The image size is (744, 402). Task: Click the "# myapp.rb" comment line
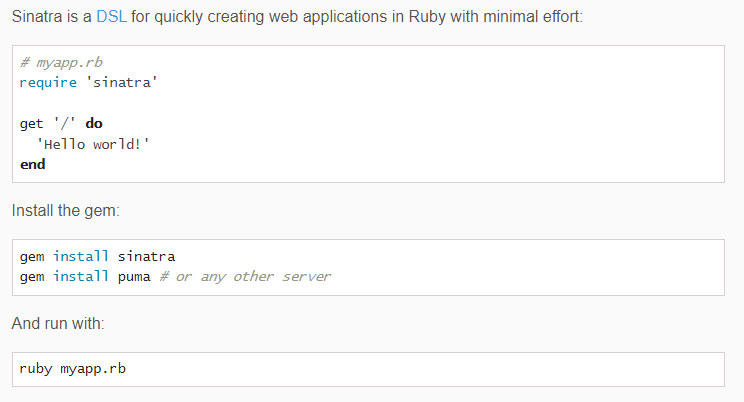coord(60,62)
